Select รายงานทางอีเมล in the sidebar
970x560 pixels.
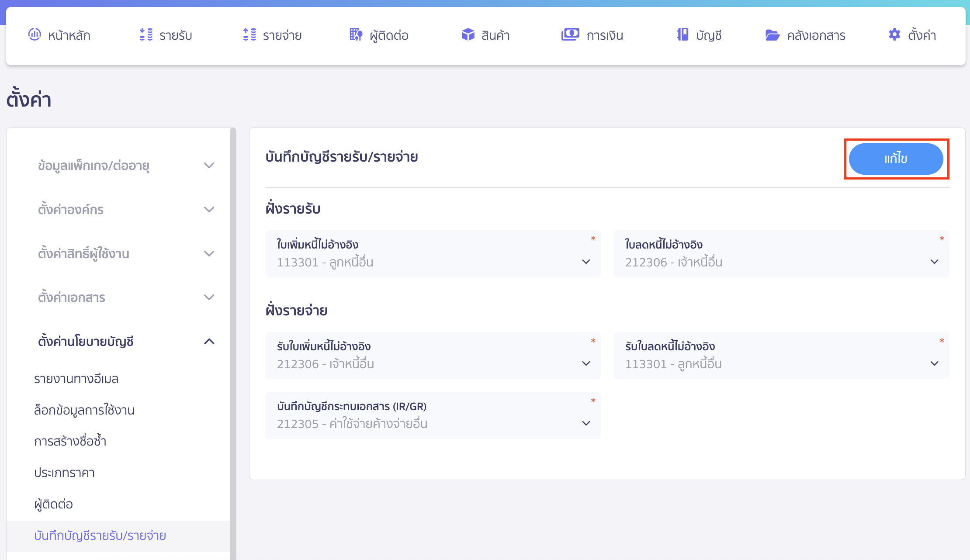coord(76,379)
